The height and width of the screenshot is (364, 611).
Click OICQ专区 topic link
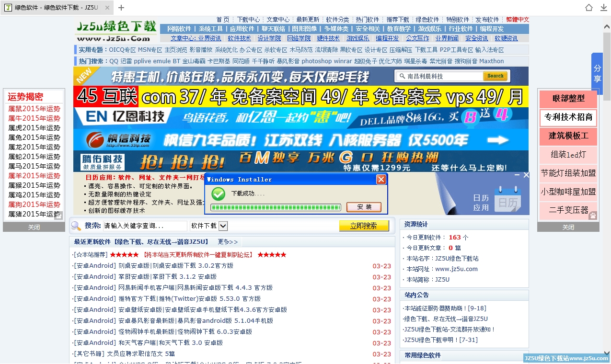pos(122,50)
